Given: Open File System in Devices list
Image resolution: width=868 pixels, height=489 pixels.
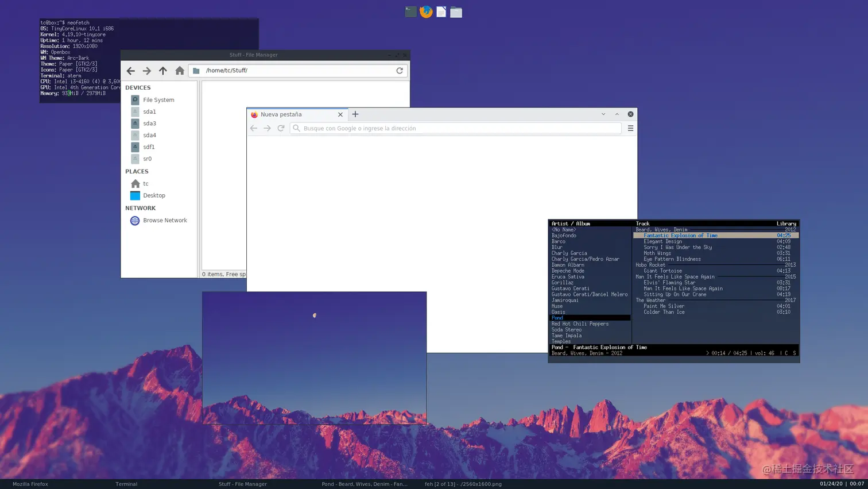Looking at the screenshot, I should [158, 100].
